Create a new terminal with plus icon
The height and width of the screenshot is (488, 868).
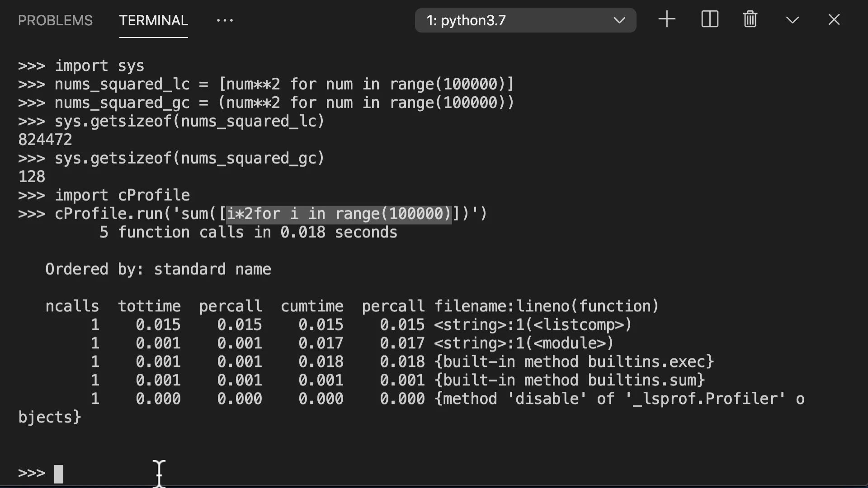666,19
